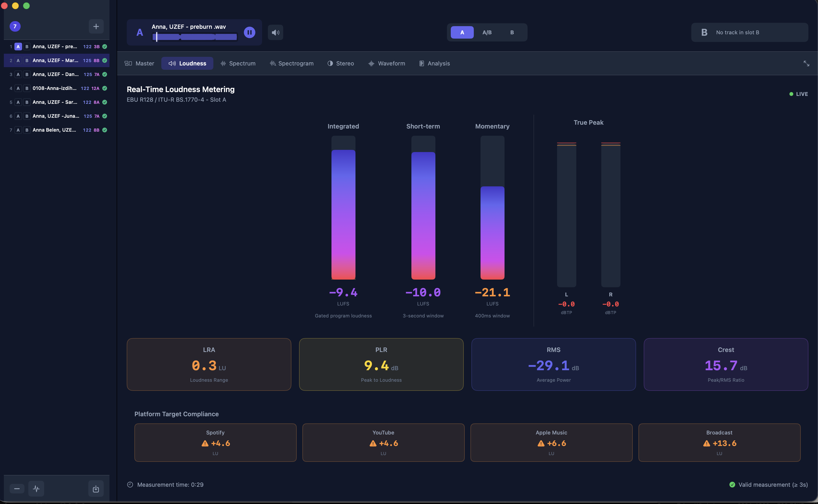Open the Master tab

[139, 63]
